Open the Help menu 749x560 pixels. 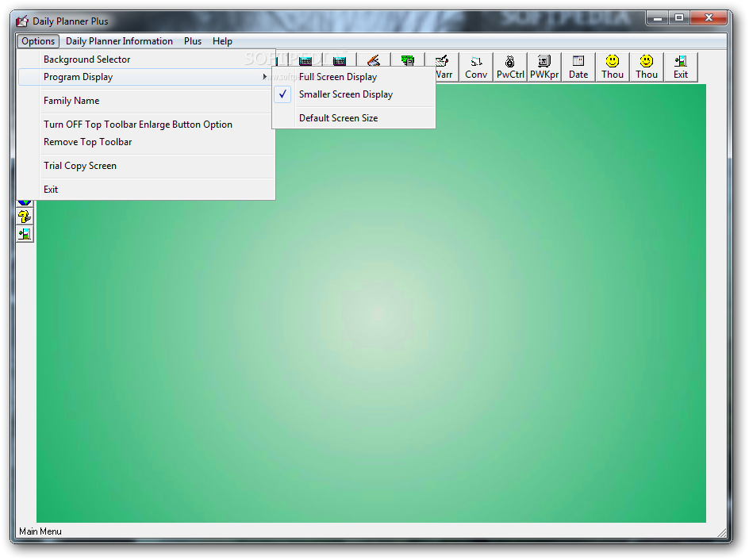coord(222,41)
